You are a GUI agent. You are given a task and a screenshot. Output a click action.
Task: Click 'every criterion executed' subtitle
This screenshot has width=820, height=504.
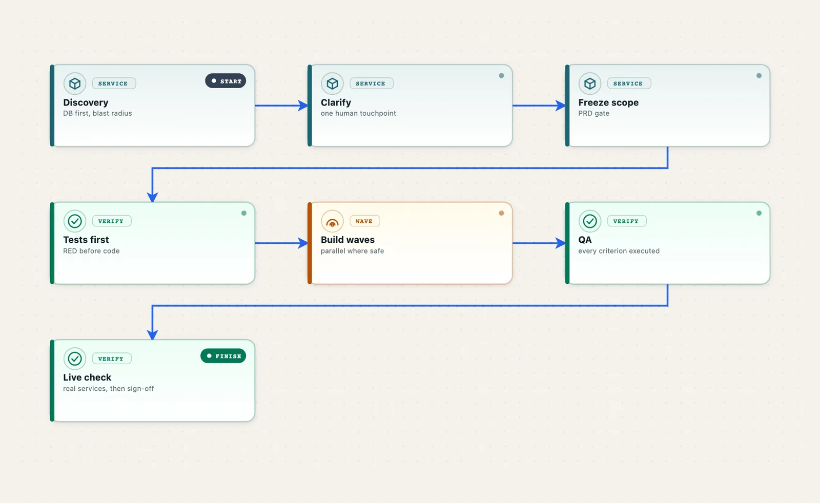pyautogui.click(x=619, y=251)
